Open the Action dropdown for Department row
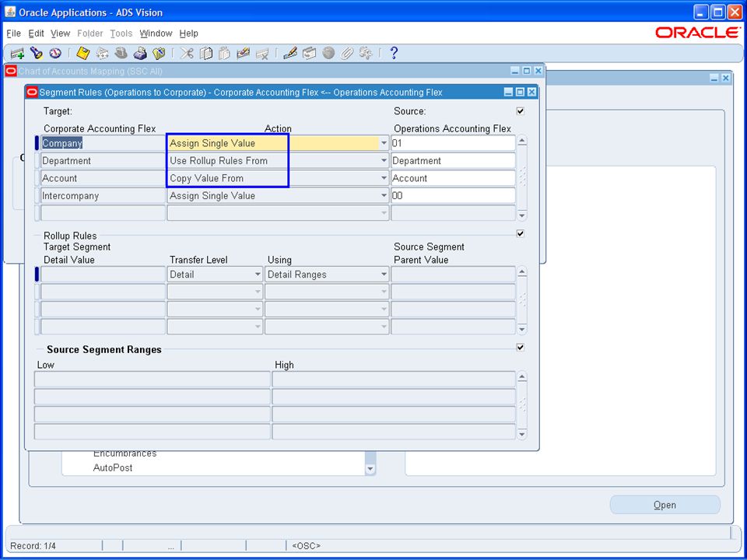747x560 pixels. pyautogui.click(x=384, y=161)
